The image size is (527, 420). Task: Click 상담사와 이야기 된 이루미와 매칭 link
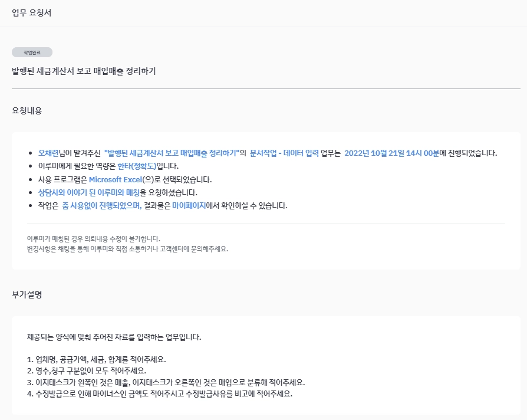89,192
